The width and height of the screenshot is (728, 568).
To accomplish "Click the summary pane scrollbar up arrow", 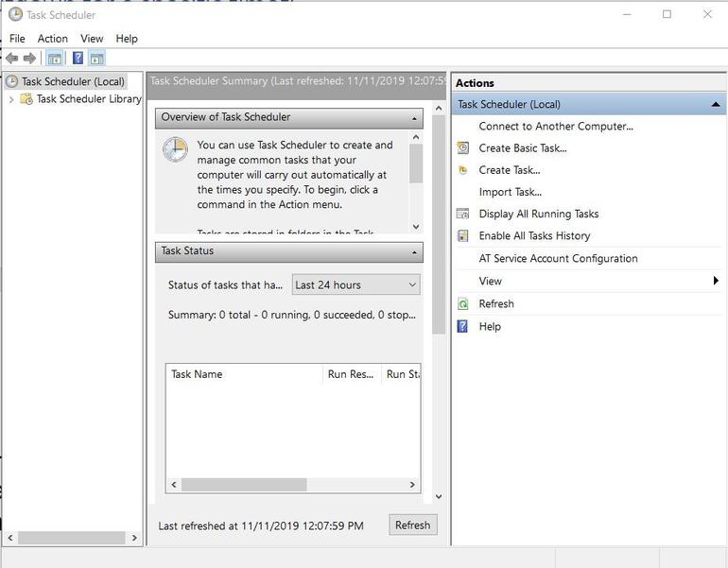I will 439,108.
